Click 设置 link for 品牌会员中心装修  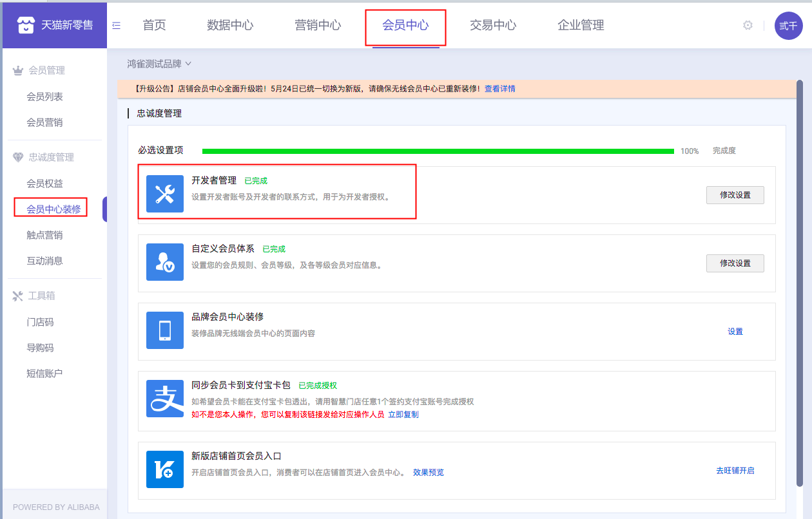coord(735,332)
